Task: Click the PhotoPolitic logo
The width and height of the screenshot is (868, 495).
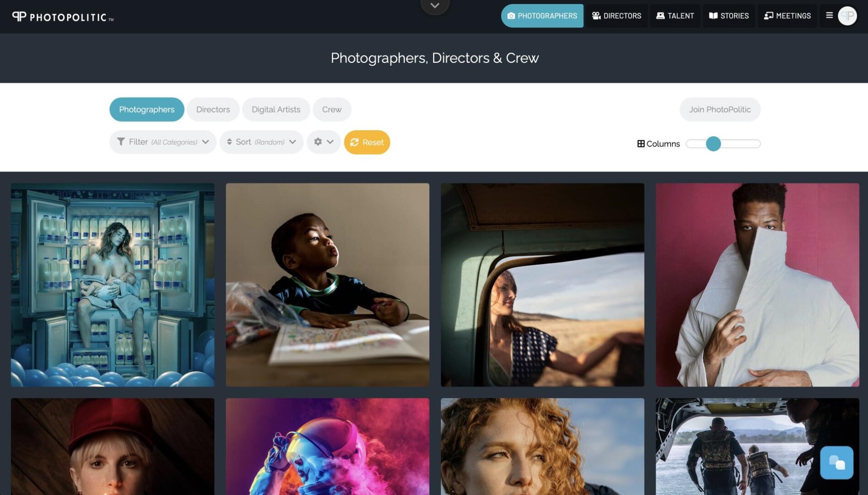Action: click(63, 17)
